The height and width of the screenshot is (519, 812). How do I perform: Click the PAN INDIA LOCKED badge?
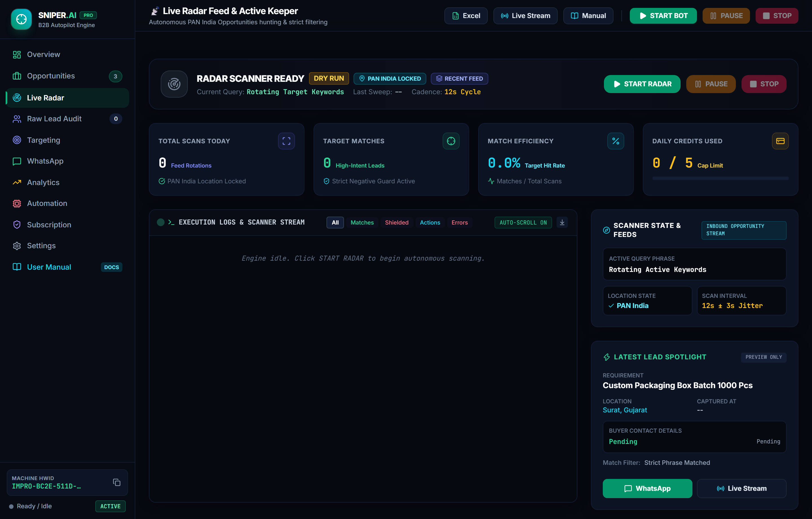(x=389, y=79)
